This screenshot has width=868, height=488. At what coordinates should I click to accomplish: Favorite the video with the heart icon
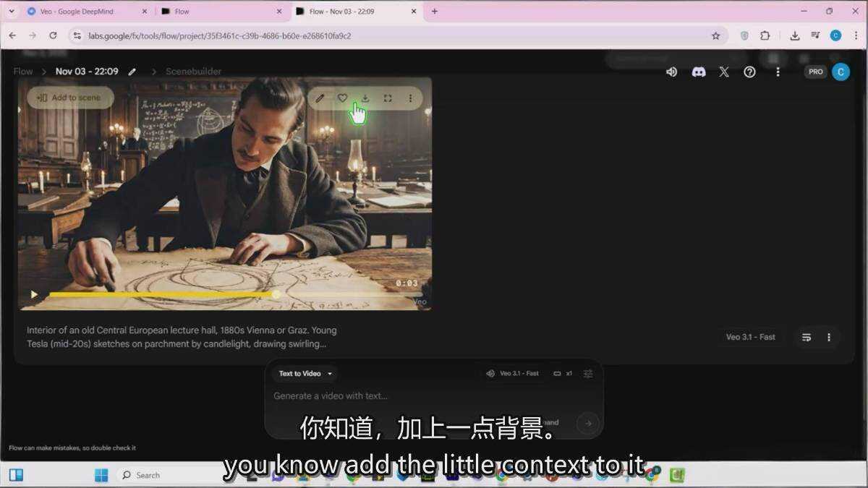point(343,98)
